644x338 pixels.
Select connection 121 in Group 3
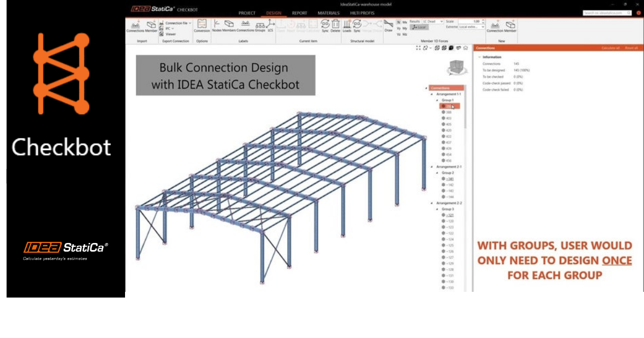[x=448, y=216]
